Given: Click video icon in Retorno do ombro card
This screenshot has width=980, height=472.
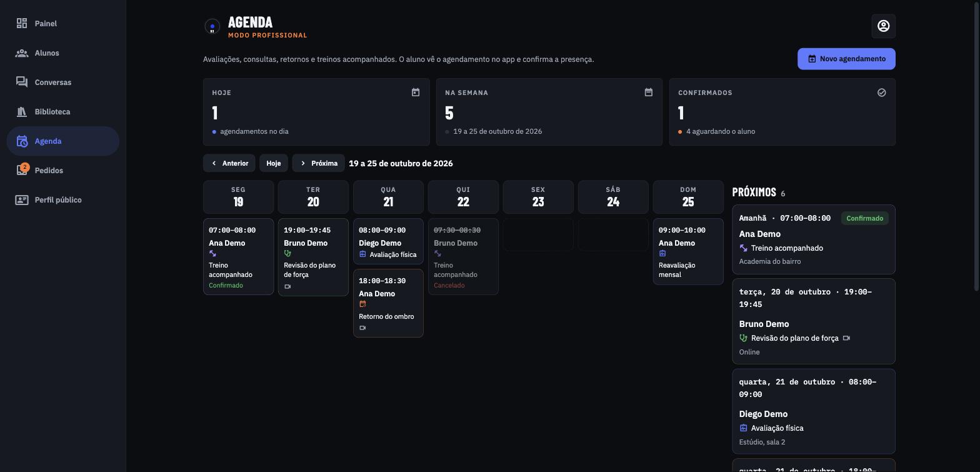Looking at the screenshot, I should (x=362, y=328).
